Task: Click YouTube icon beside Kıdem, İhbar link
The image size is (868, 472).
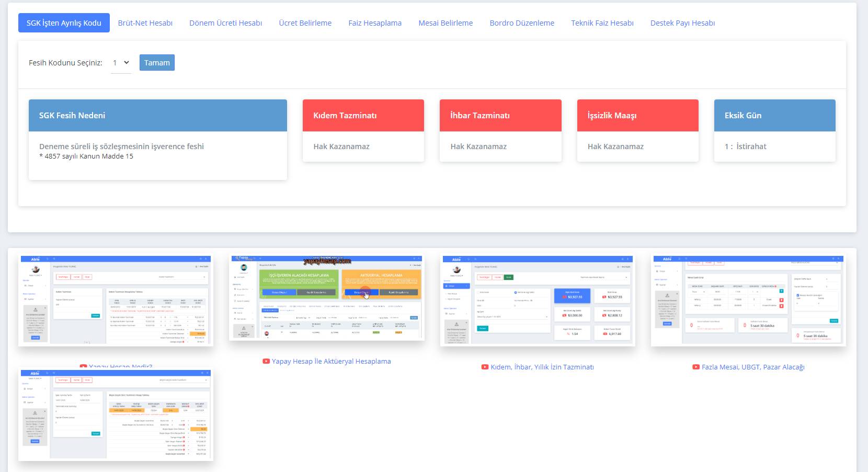Action: click(485, 367)
